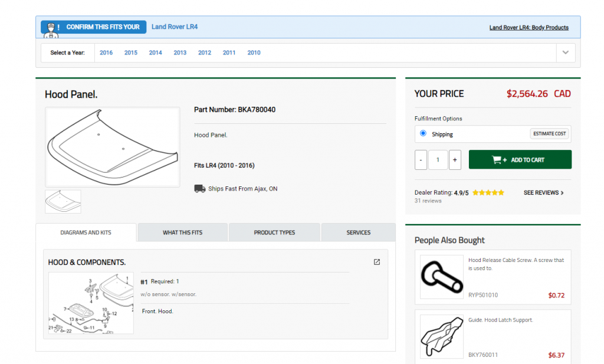Click the #1 Required: 1 entry
604x364 pixels.
point(160,281)
